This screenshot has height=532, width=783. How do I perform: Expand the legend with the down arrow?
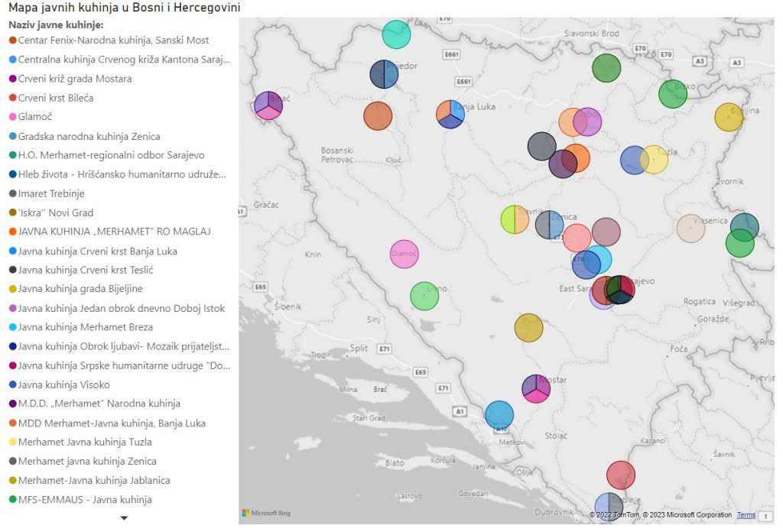[x=124, y=517]
